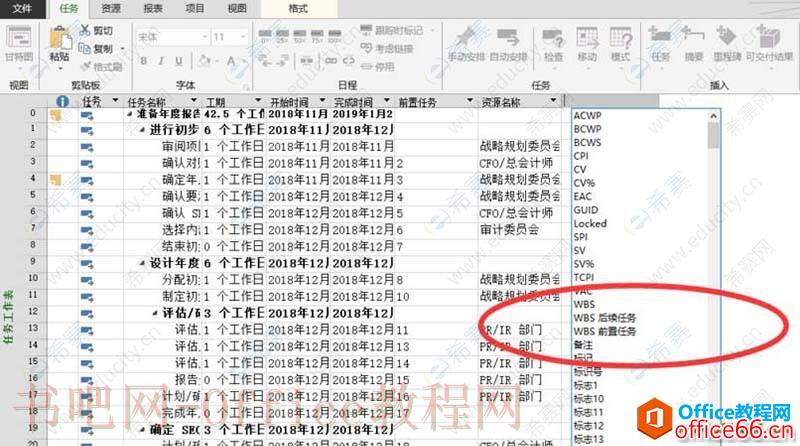The width and height of the screenshot is (800, 446).
Task: Click the Link tasks chain icon
Action: pos(331,61)
